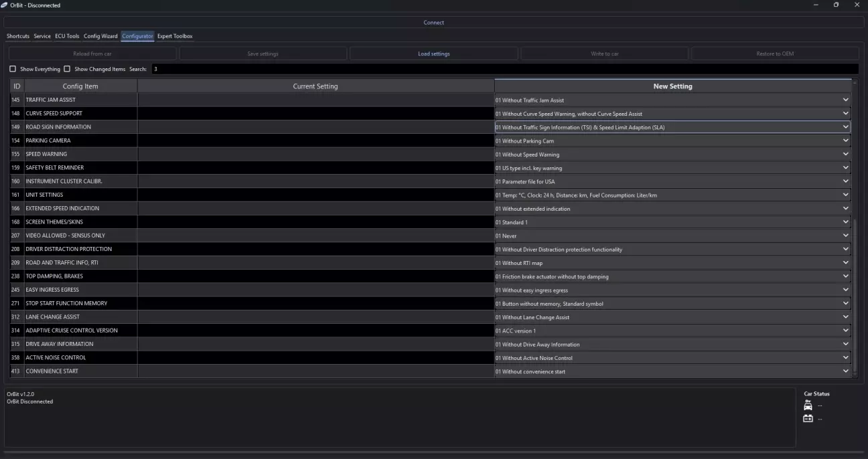Open the Traffic Jam Assist setting dropdown
Viewport: 868px width, 459px height.
coord(845,100)
